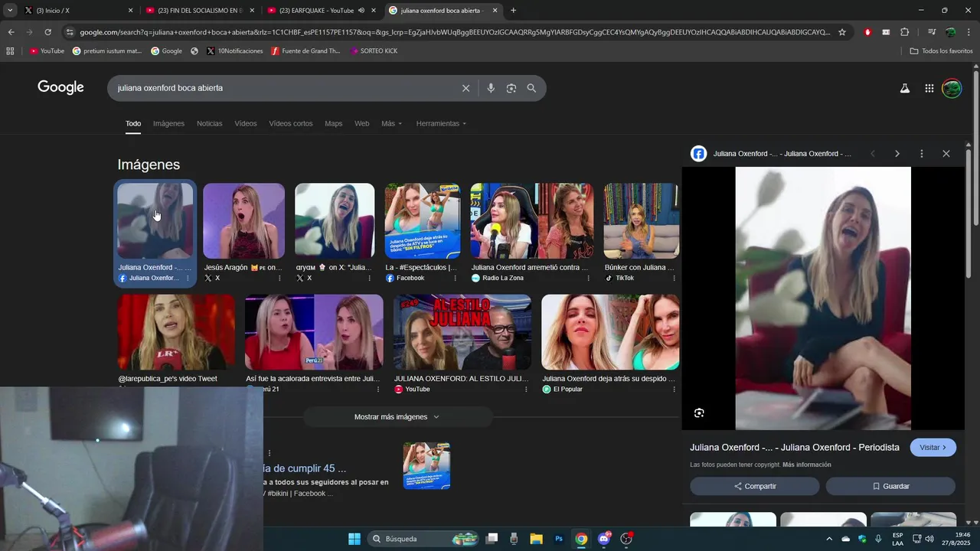Viewport: 980px width, 551px height.
Task: Click the Compartir share button
Action: tap(754, 486)
